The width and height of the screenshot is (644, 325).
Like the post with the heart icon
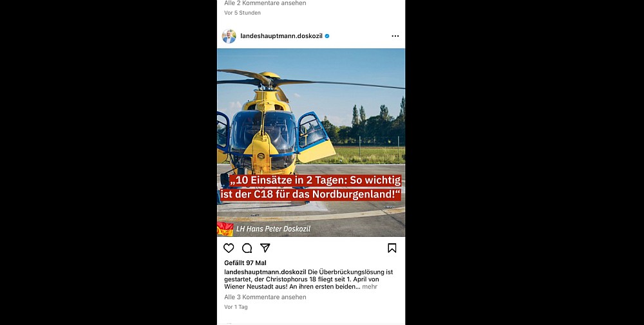pyautogui.click(x=229, y=248)
